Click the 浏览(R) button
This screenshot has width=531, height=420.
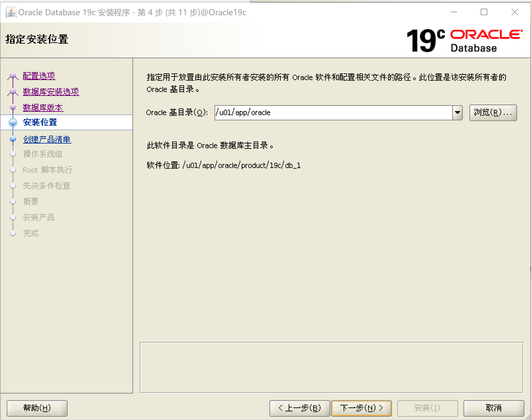[493, 112]
